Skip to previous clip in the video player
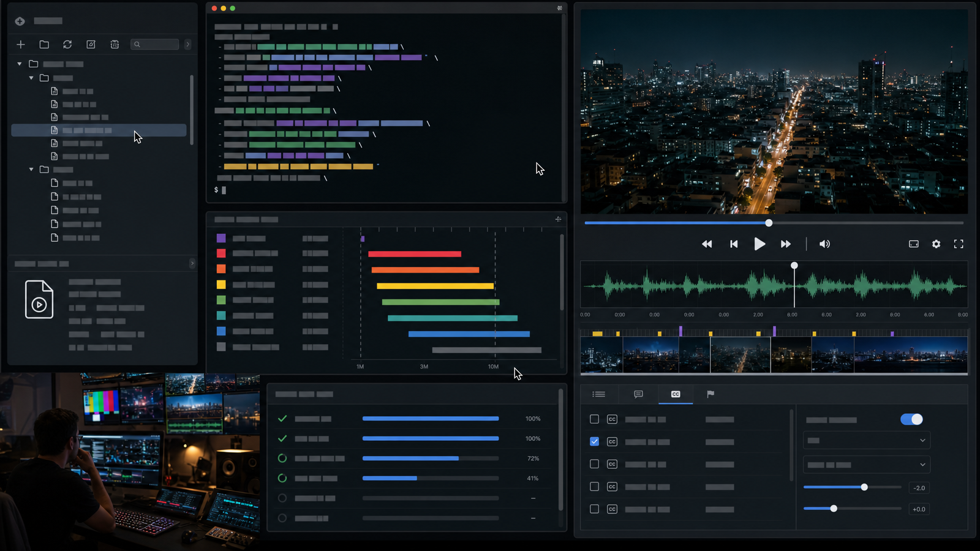The width and height of the screenshot is (980, 551). (x=734, y=244)
